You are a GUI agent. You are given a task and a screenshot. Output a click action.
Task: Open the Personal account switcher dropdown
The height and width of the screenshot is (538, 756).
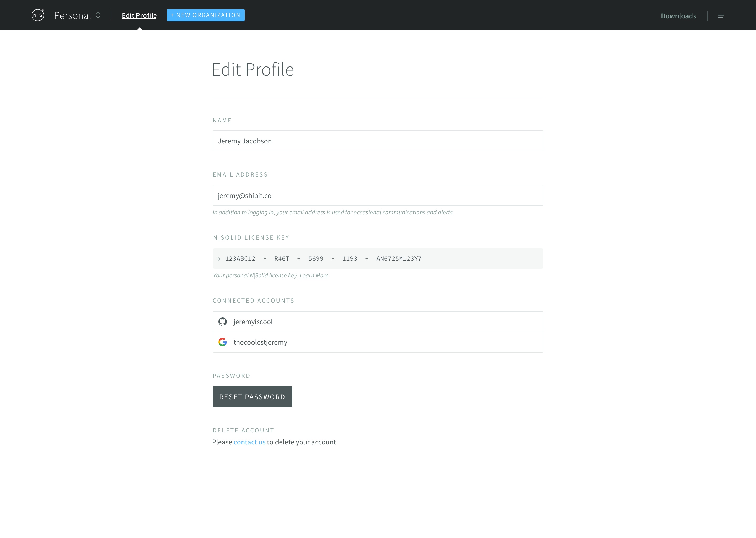(x=77, y=15)
